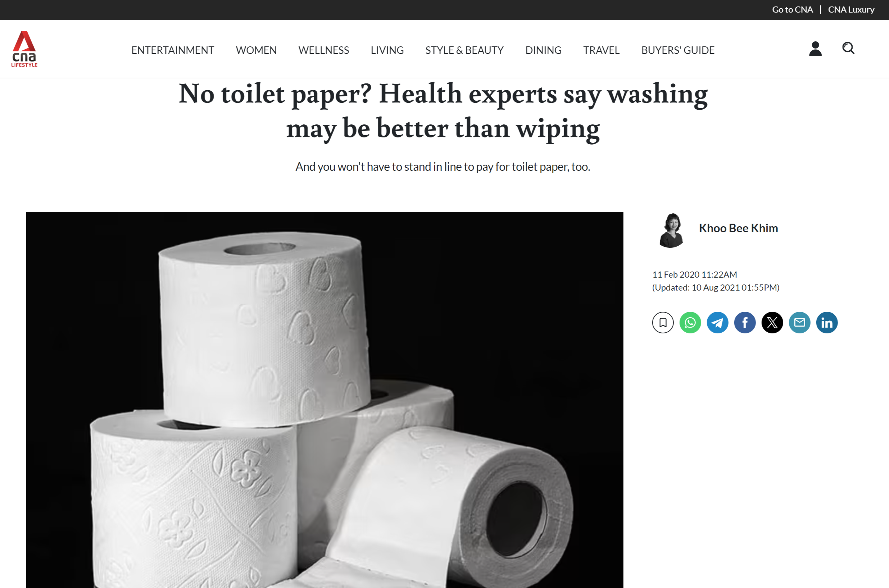Share article by email

pyautogui.click(x=800, y=323)
